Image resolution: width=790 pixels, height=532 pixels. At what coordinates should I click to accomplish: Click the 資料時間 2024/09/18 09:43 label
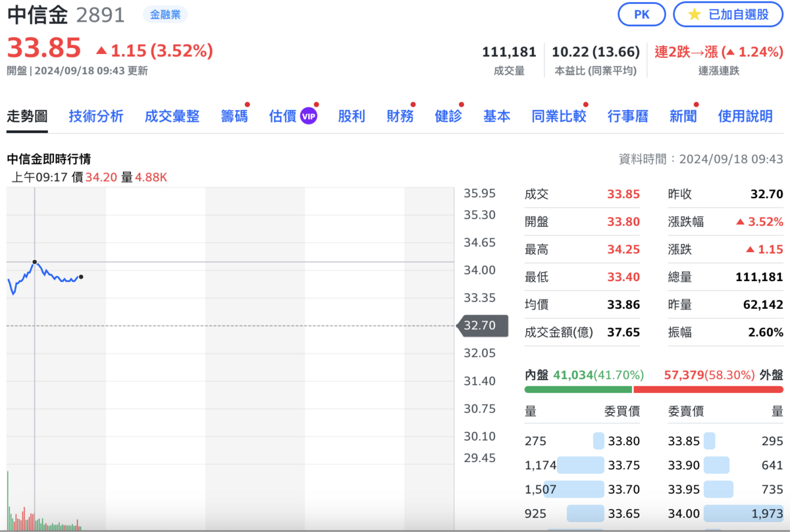click(x=701, y=159)
